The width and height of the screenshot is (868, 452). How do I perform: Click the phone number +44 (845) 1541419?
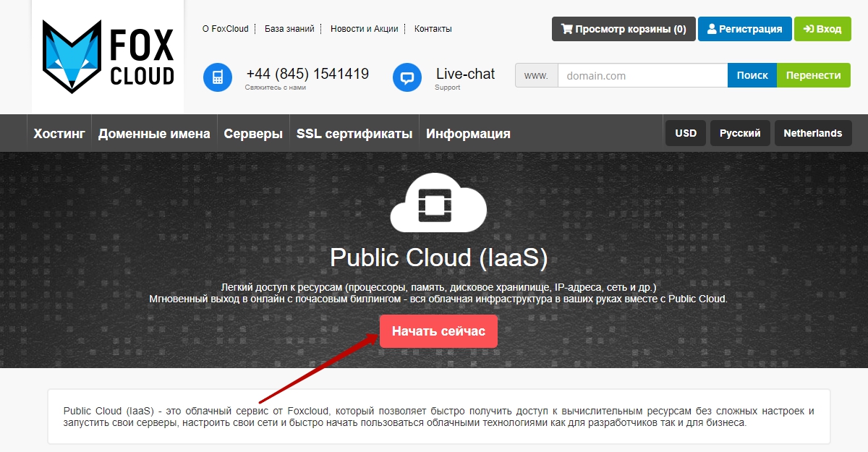pyautogui.click(x=307, y=74)
